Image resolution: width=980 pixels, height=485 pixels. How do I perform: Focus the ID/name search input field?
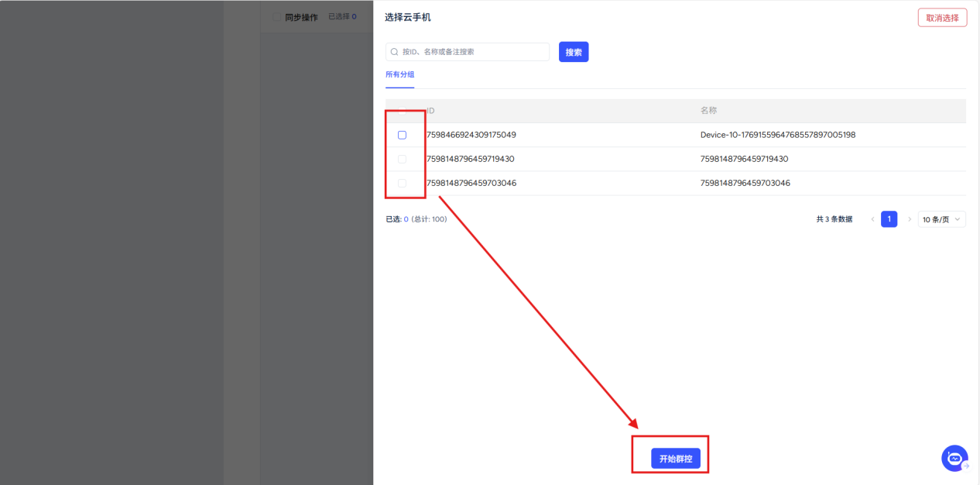472,52
